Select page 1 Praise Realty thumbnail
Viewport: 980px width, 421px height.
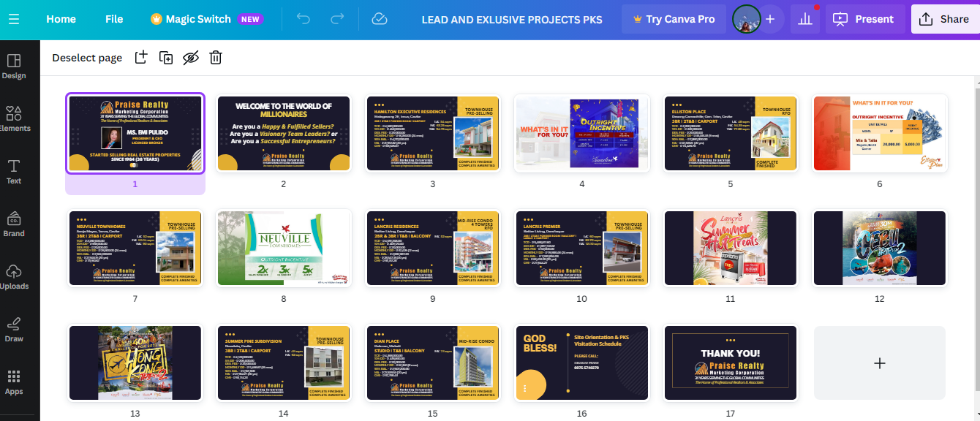point(135,133)
